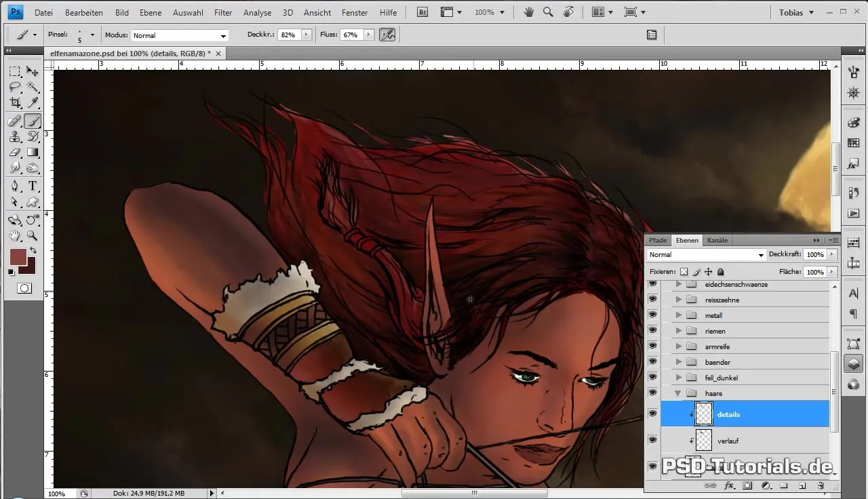Click the foreground color swatch

point(18,257)
